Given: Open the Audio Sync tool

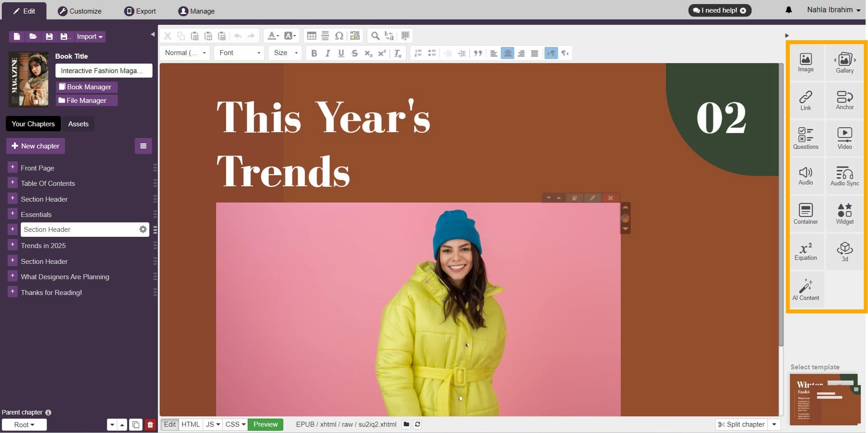Looking at the screenshot, I should click(844, 175).
